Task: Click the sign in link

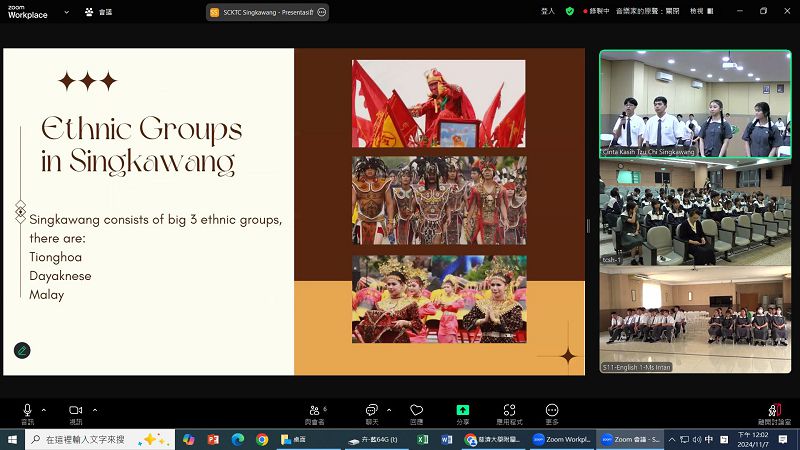Action: click(547, 11)
